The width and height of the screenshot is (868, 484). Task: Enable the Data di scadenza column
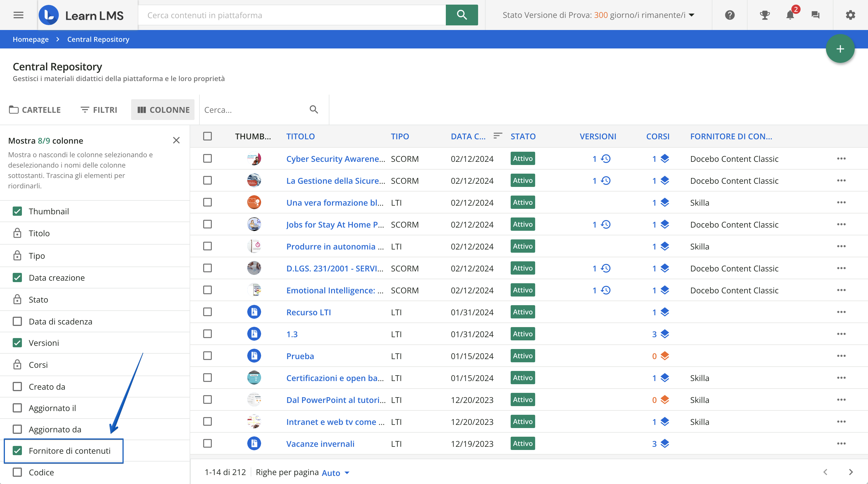pyautogui.click(x=17, y=321)
